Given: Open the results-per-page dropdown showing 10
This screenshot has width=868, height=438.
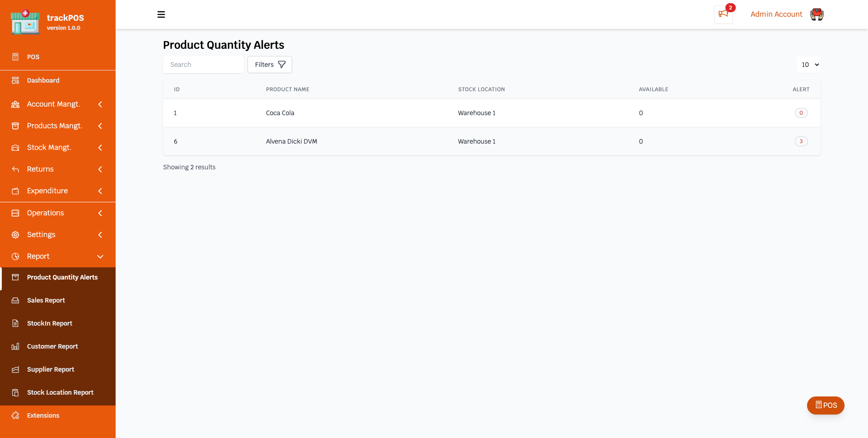Looking at the screenshot, I should tap(809, 65).
